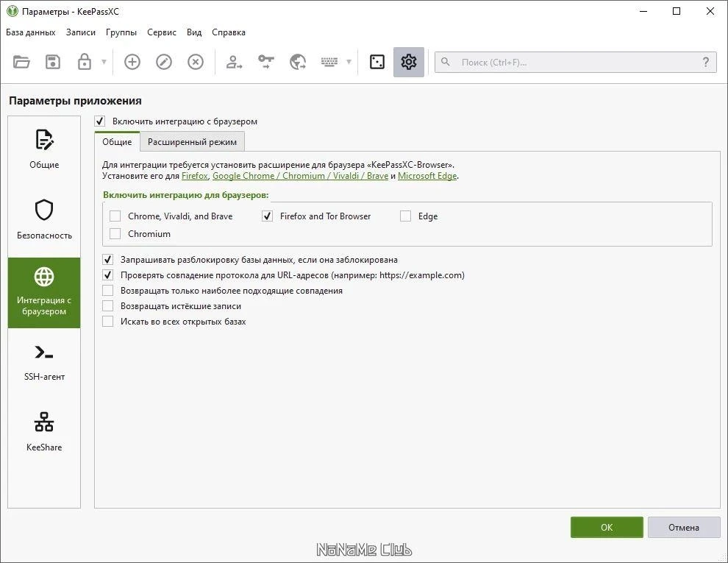
Task: Click the settings gear icon in toolbar
Action: pyautogui.click(x=409, y=62)
